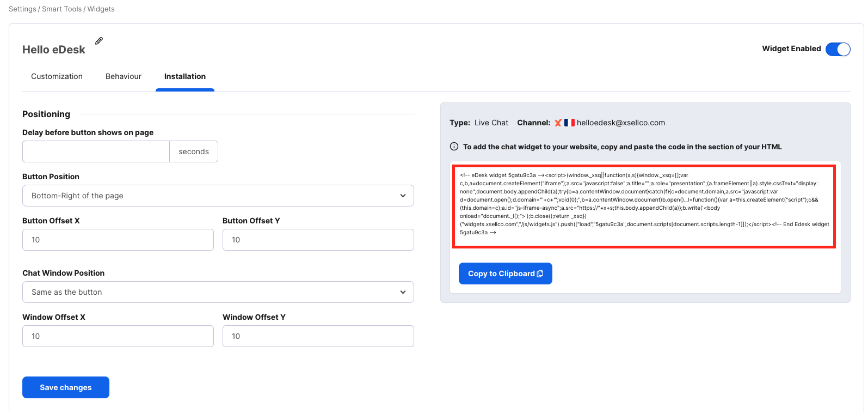
Task: Click the Button Offset X field
Action: tap(118, 240)
